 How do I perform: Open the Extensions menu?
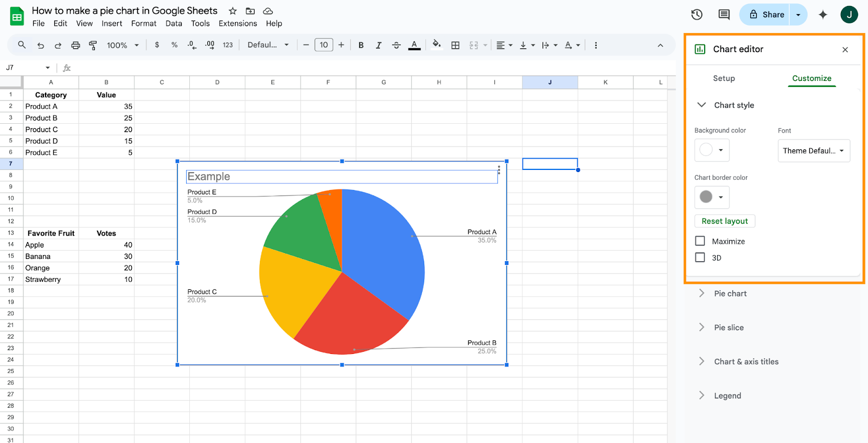tap(238, 23)
